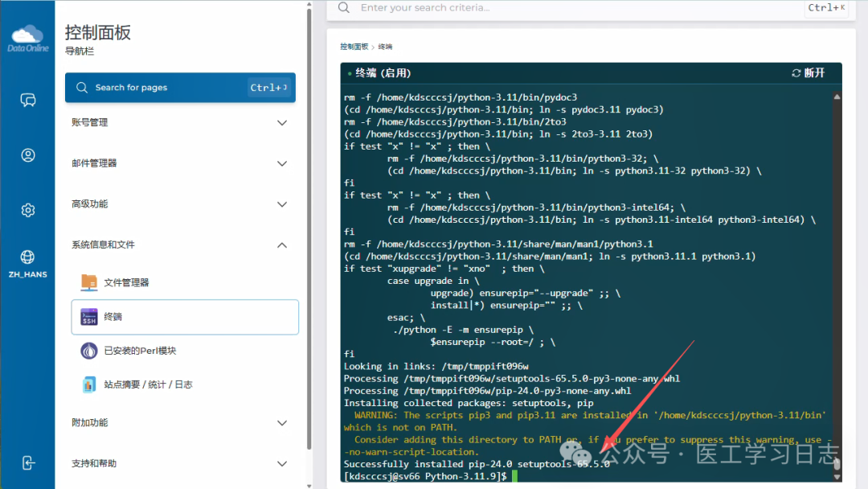Screen dimensions: 868x489
Task: Open 文件管理器 file manager
Action: (x=126, y=282)
